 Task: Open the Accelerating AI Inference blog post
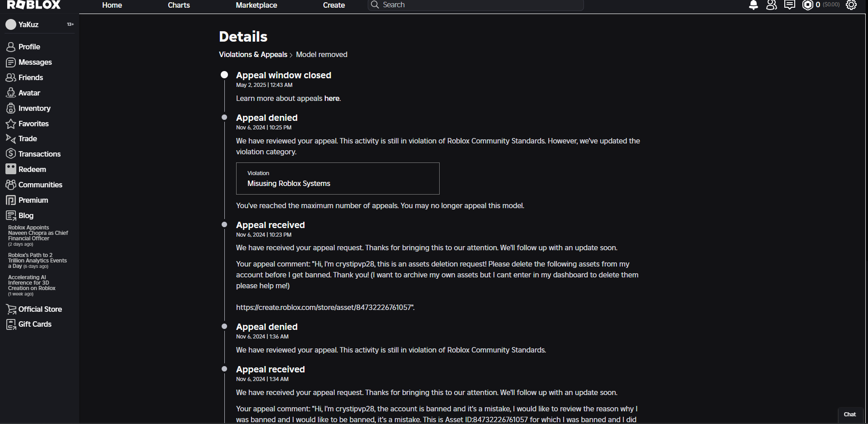tap(32, 283)
